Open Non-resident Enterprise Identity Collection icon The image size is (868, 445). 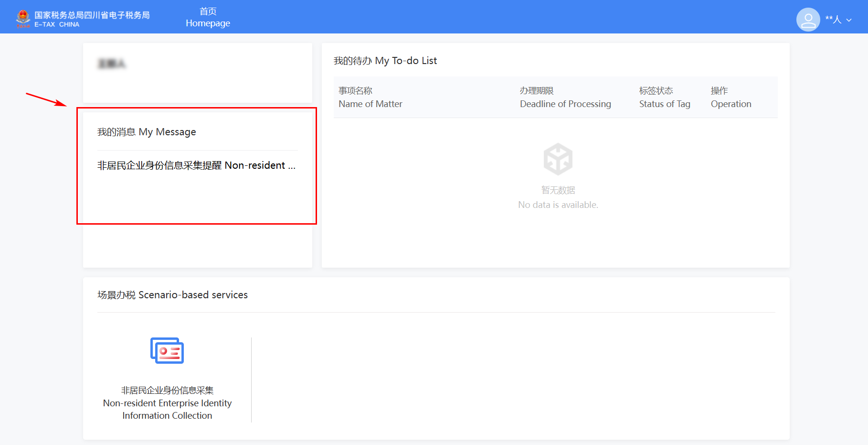point(167,351)
